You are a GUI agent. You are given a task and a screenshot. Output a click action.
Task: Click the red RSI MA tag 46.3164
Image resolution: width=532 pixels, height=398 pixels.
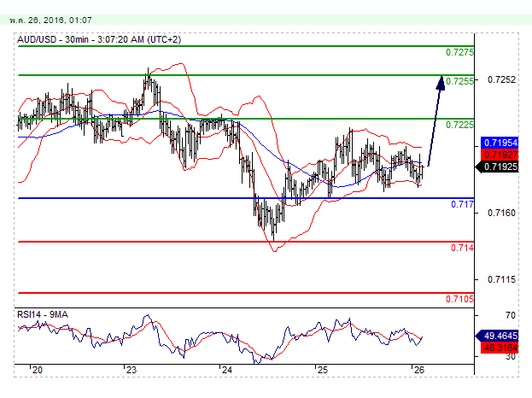coord(500,348)
